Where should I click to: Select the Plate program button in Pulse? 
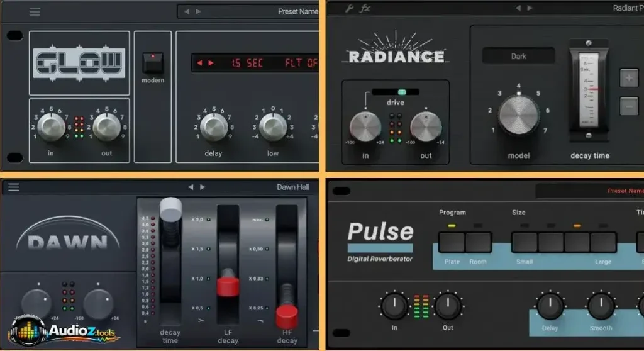[452, 242]
